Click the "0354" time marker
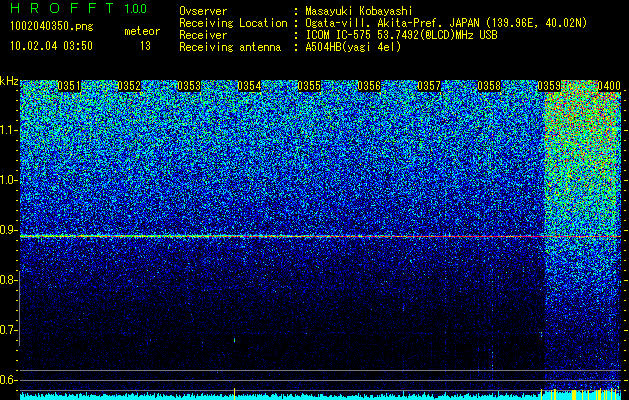Image resolution: width=629 pixels, height=400 pixels. point(249,86)
